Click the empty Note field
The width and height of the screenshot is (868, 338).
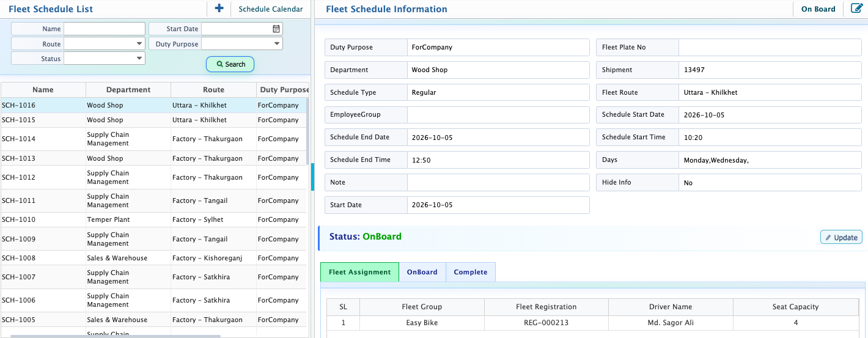click(x=498, y=182)
